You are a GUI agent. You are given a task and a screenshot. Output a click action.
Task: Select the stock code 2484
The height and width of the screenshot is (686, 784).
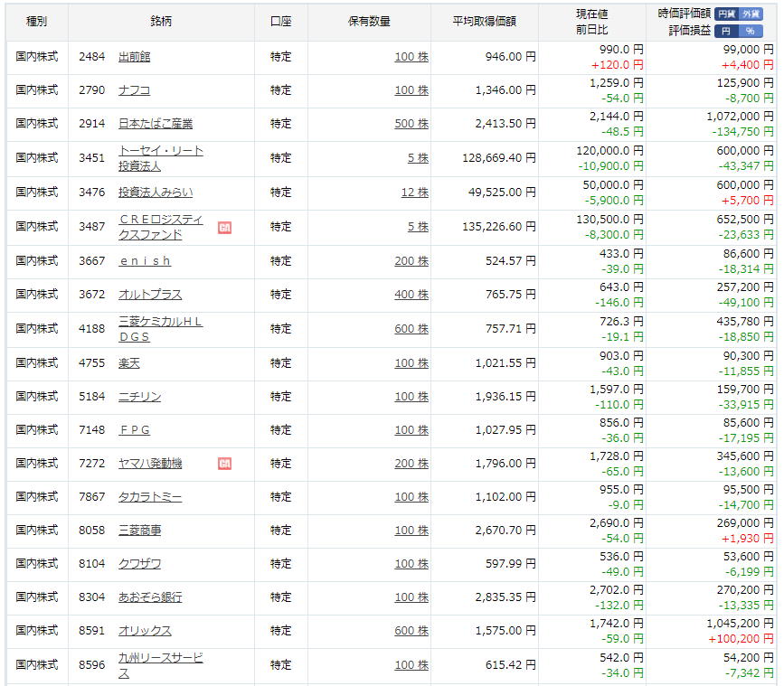click(x=92, y=57)
